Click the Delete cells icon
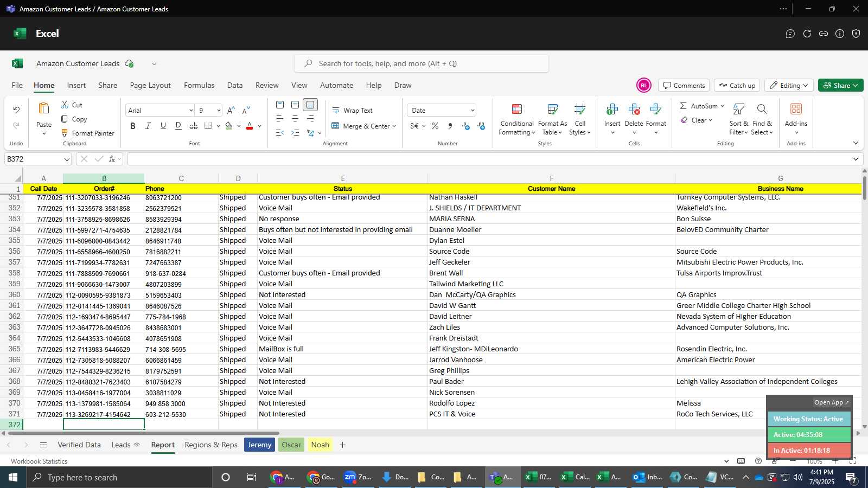Viewport: 868px width, 488px height. click(634, 110)
